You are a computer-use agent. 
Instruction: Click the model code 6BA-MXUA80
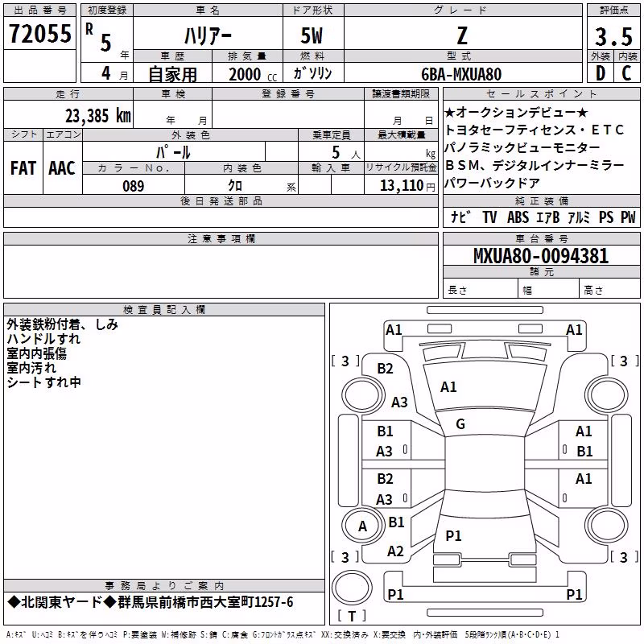tap(461, 74)
